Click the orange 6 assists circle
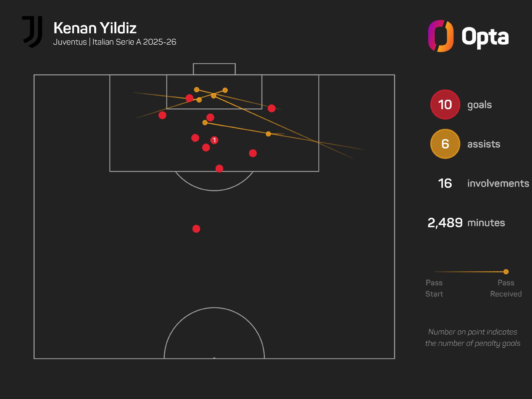Viewport: 532px width, 399px height. pyautogui.click(x=445, y=144)
